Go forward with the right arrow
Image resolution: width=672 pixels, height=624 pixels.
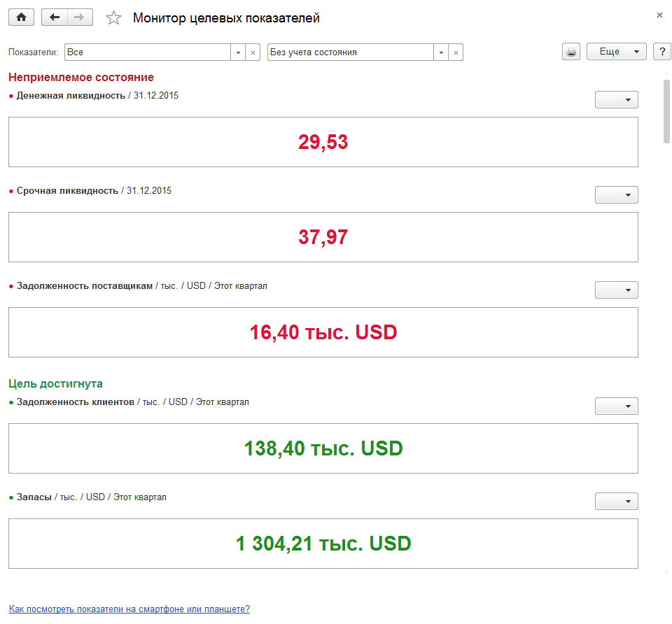click(80, 17)
